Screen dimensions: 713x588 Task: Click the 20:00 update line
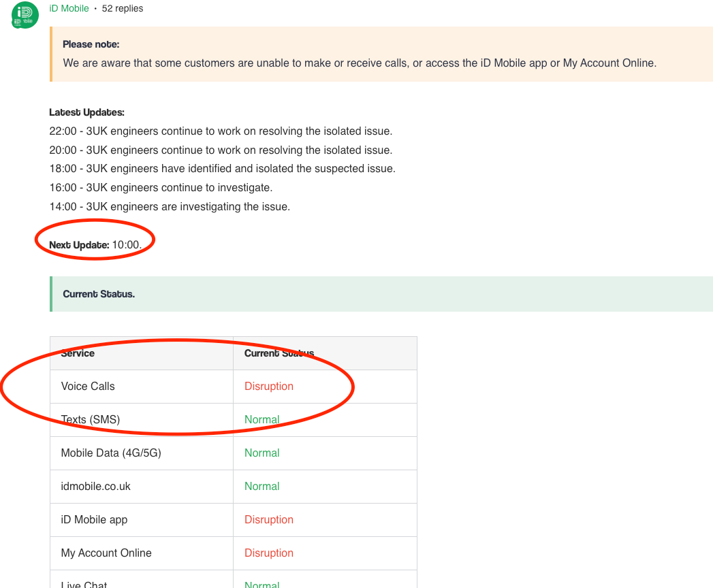pyautogui.click(x=221, y=150)
